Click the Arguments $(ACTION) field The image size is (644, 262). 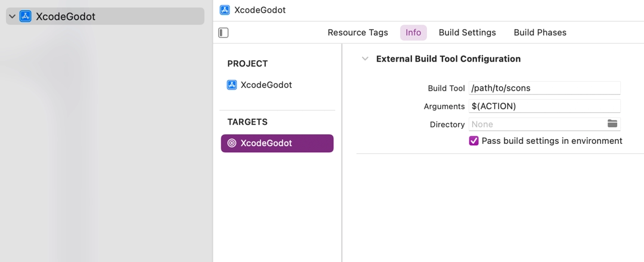pos(544,106)
